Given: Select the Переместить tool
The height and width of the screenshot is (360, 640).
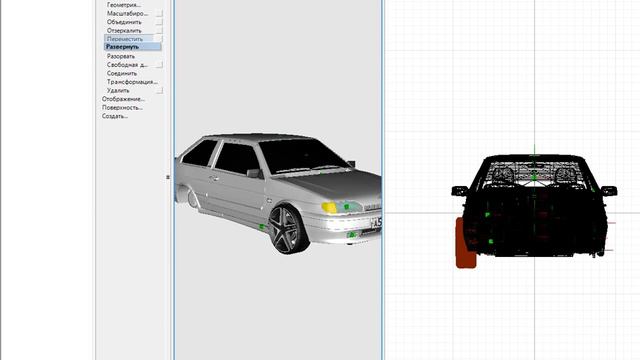Looking at the screenshot, I should click(x=124, y=39).
